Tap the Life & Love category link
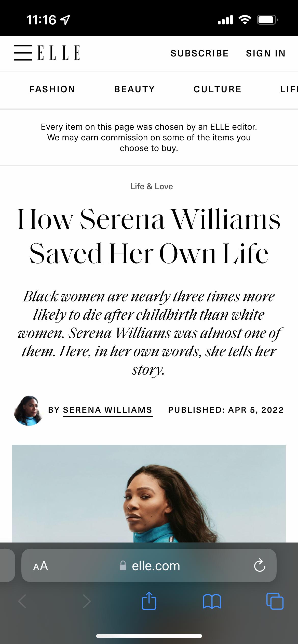This screenshot has height=644, width=298. (x=152, y=186)
